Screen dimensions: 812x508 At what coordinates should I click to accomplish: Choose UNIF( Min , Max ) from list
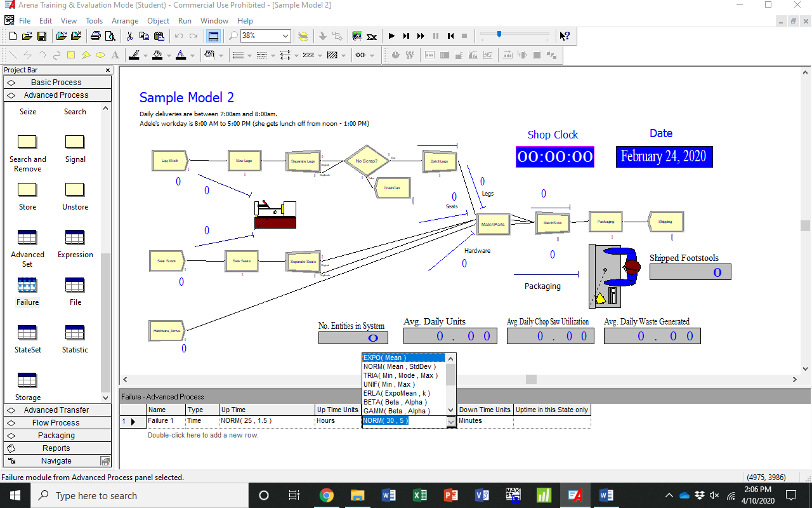tap(404, 384)
